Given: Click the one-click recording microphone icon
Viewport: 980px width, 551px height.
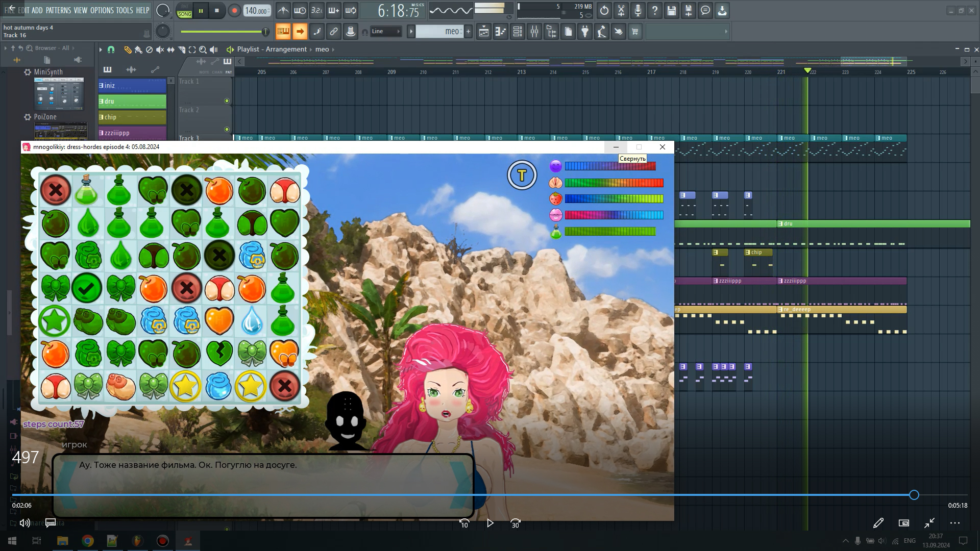Looking at the screenshot, I should click(x=638, y=10).
